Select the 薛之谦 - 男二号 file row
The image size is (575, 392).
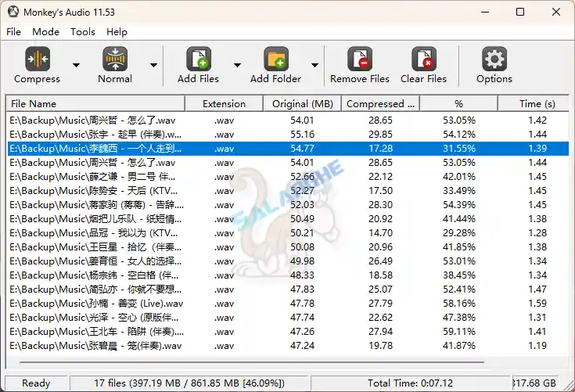click(288, 177)
